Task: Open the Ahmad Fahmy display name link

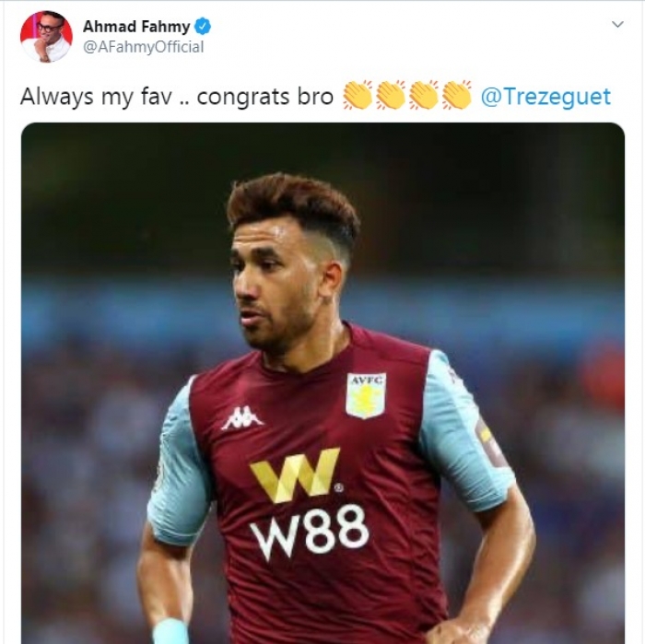Action: click(136, 27)
